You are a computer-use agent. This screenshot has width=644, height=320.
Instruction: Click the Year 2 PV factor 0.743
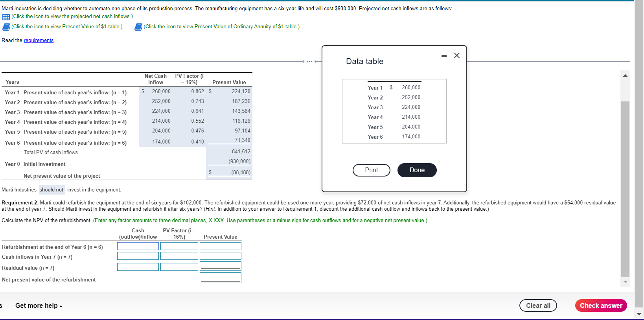click(198, 101)
